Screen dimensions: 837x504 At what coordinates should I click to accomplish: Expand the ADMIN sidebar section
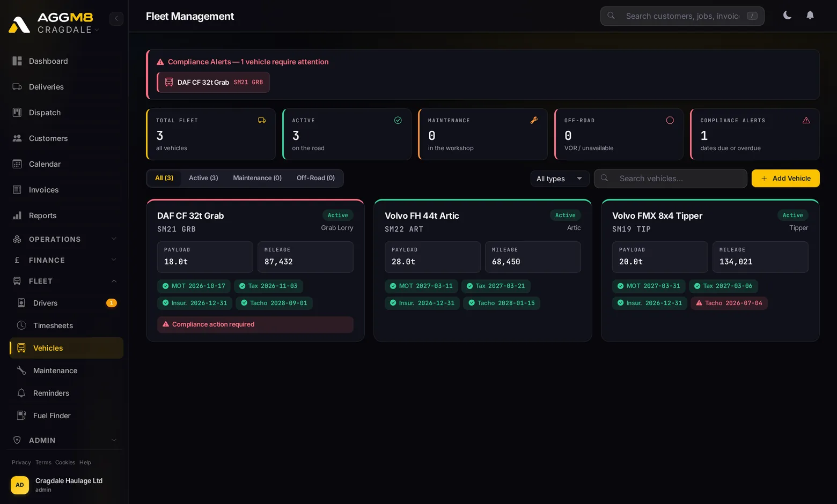[x=65, y=440]
